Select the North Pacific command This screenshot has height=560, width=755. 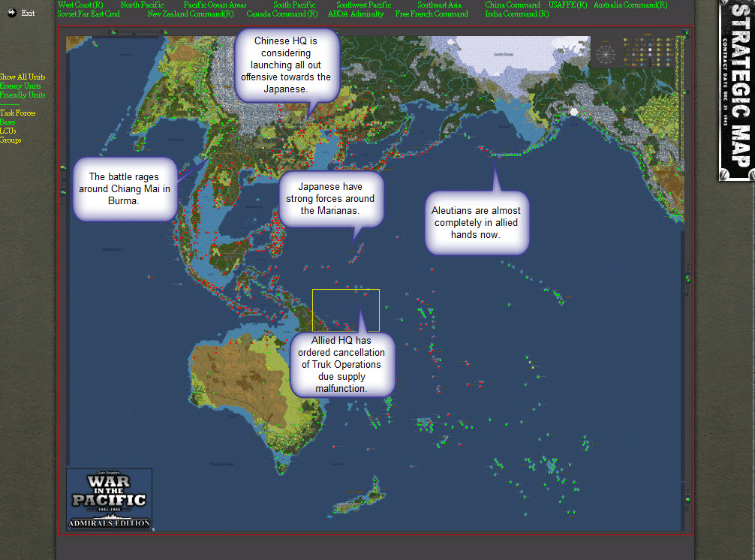(142, 5)
